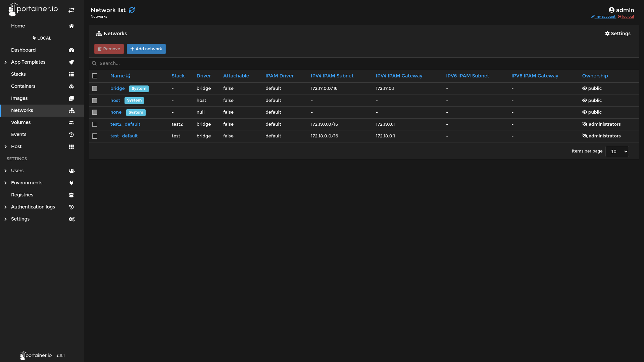Click the Host grid icon
The height and width of the screenshot is (362, 644).
[x=71, y=147]
